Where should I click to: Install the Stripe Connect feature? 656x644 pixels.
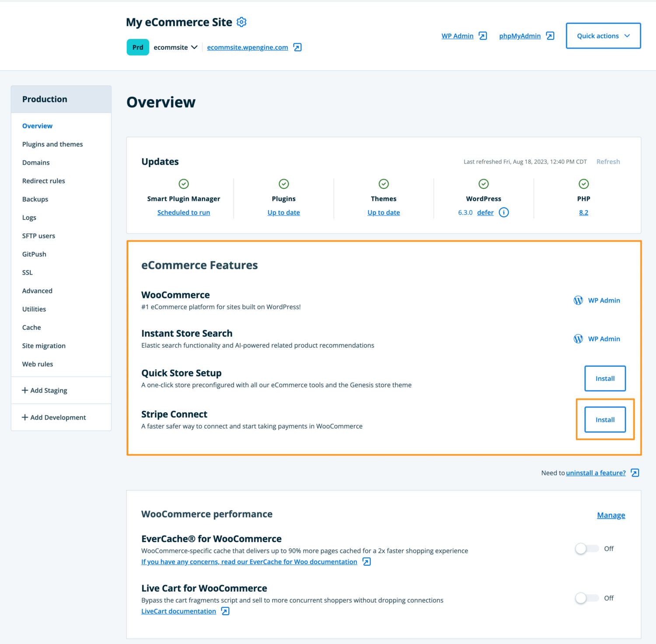[605, 419]
